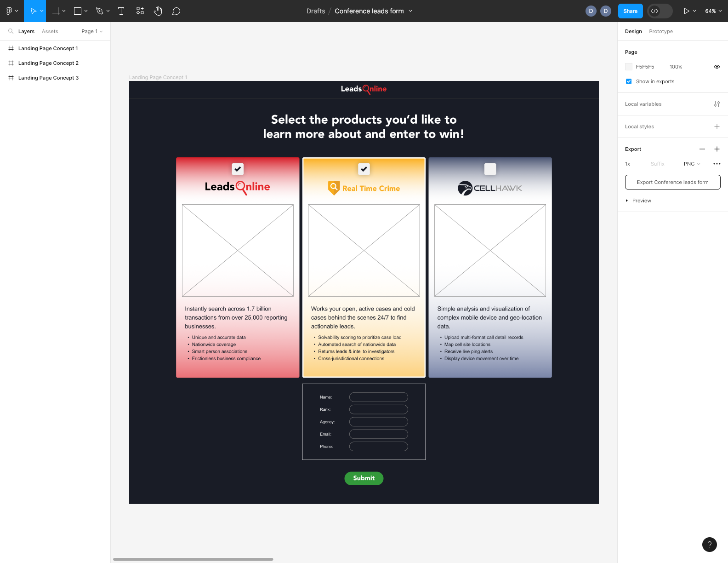Image resolution: width=728 pixels, height=563 pixels.
Task: Add another export setting
Action: (717, 149)
